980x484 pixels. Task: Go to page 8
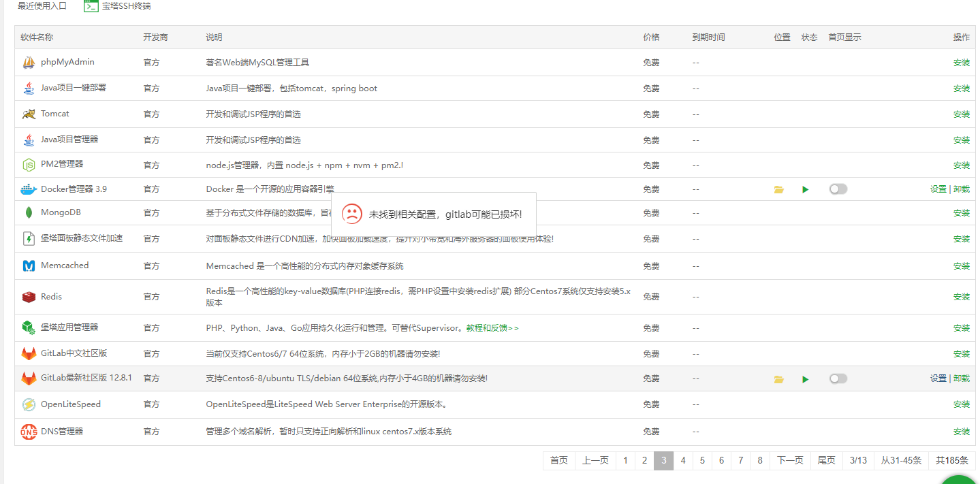coord(760,461)
